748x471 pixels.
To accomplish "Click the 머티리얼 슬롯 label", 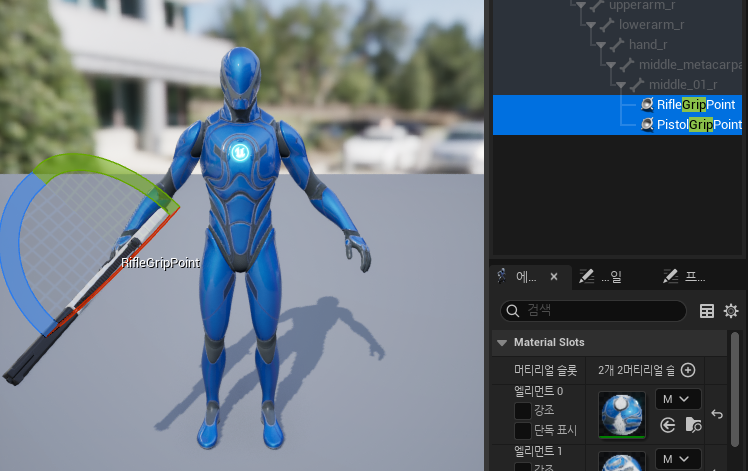I will [545, 370].
